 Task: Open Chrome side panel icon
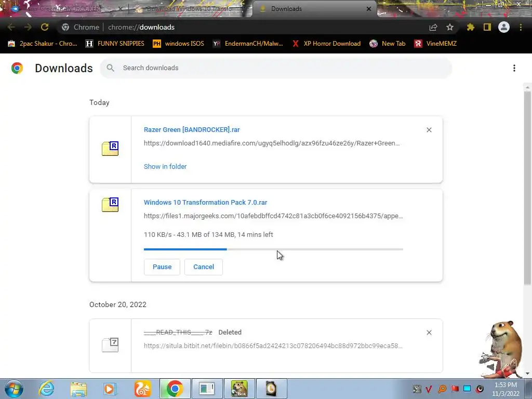pos(487,27)
